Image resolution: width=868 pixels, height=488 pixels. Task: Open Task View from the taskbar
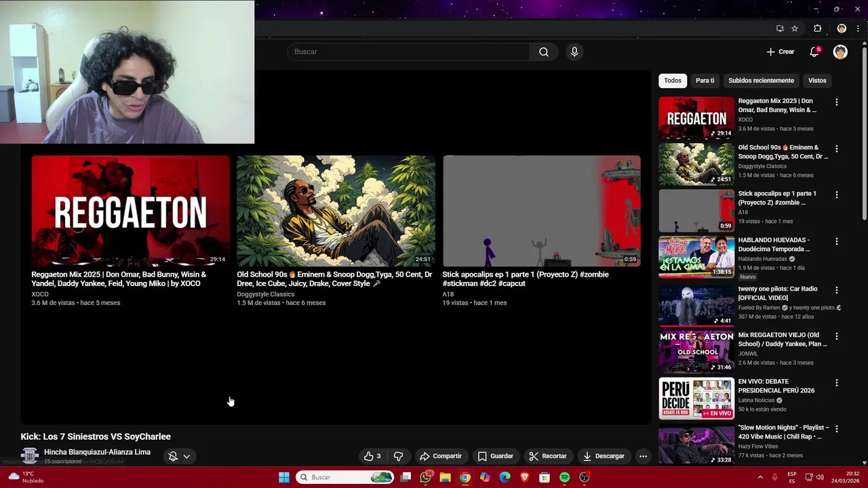click(x=406, y=477)
